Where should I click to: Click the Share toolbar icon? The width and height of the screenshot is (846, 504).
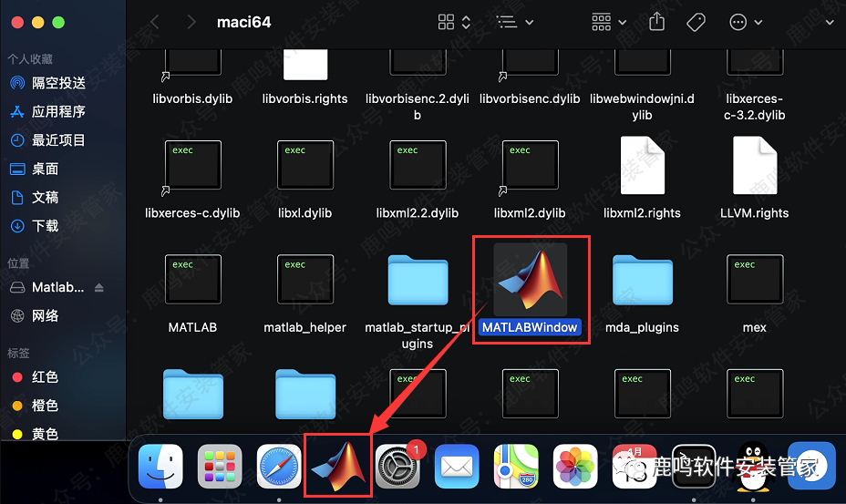coord(656,21)
